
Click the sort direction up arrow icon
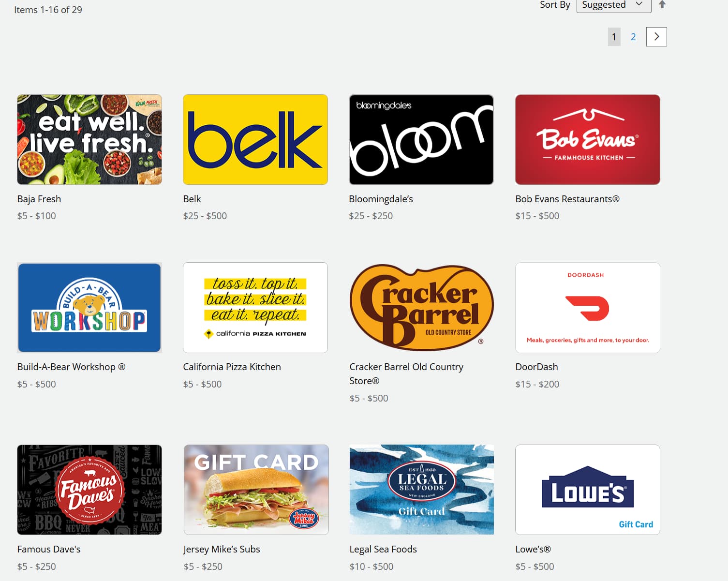(x=662, y=4)
